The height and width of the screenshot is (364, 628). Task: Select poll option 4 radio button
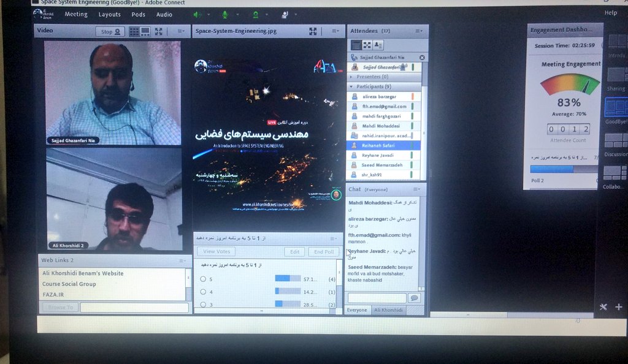[x=203, y=292]
